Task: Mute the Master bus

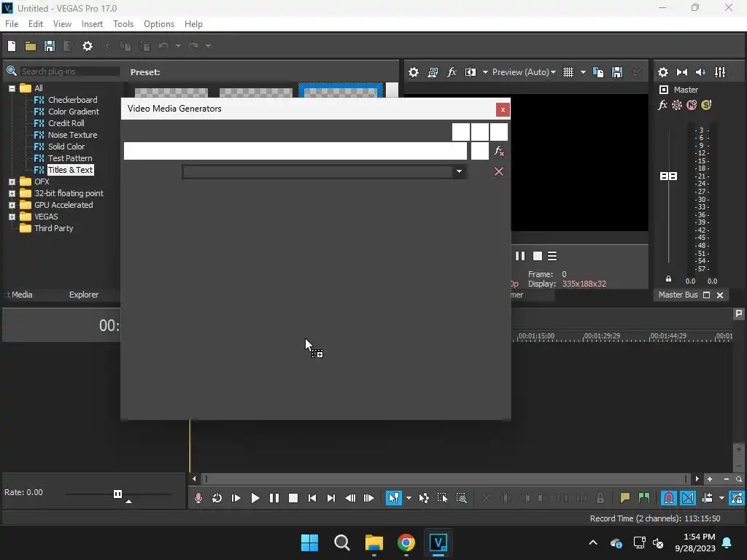Action: [x=692, y=105]
